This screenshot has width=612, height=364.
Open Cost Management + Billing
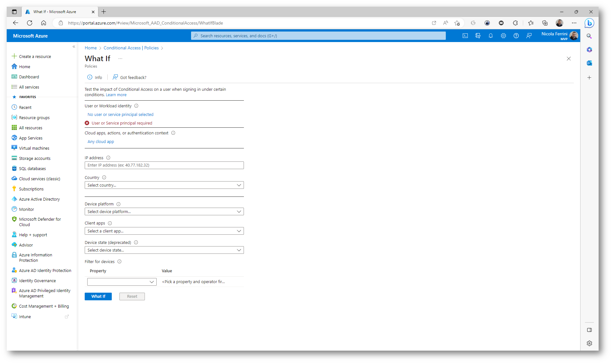pyautogui.click(x=40, y=306)
